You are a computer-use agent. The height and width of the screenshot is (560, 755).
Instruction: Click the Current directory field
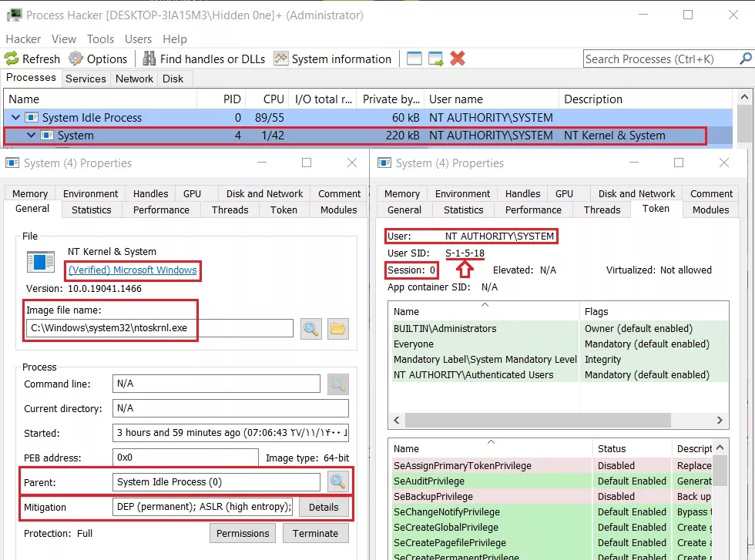click(x=230, y=408)
